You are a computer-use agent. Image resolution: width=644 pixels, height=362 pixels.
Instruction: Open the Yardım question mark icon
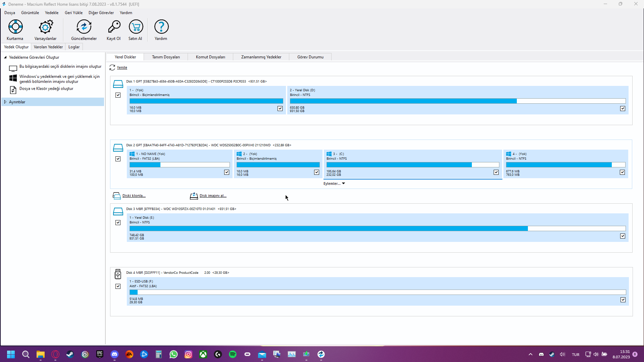point(161,27)
